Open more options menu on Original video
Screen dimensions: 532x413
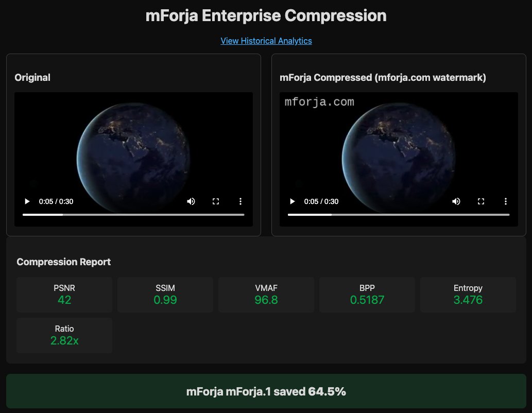[x=241, y=201]
